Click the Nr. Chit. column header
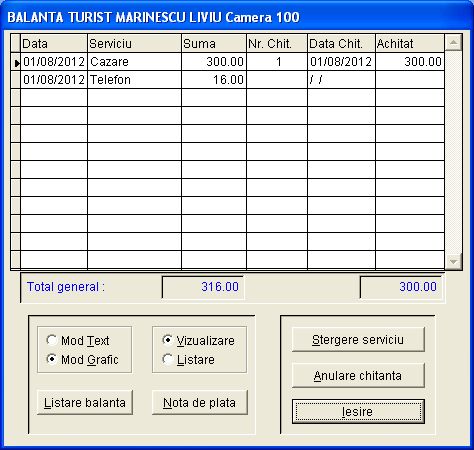This screenshot has width=474, height=450. (x=277, y=44)
